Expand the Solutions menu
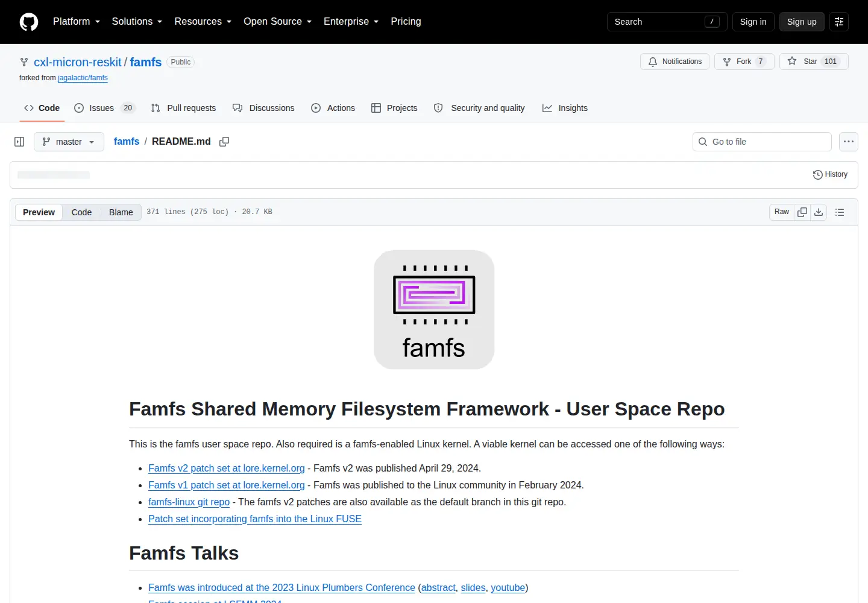868x603 pixels. coord(137,22)
